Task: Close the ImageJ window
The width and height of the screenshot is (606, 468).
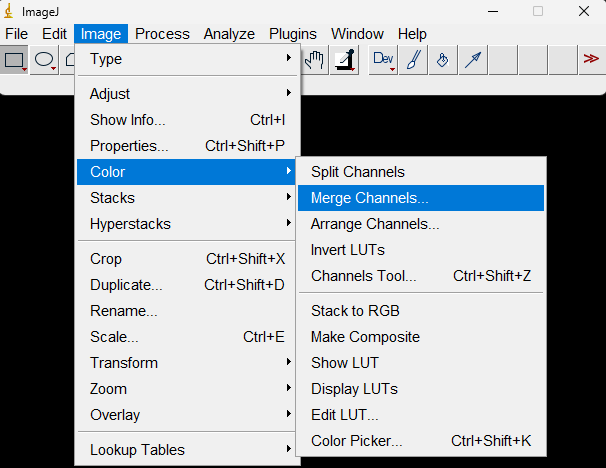Action: [584, 11]
